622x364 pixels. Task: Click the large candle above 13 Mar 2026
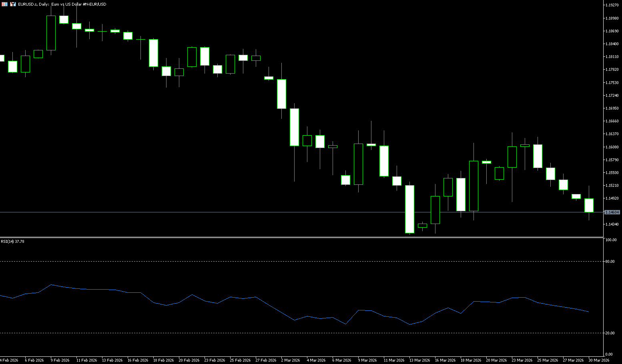coord(409,209)
